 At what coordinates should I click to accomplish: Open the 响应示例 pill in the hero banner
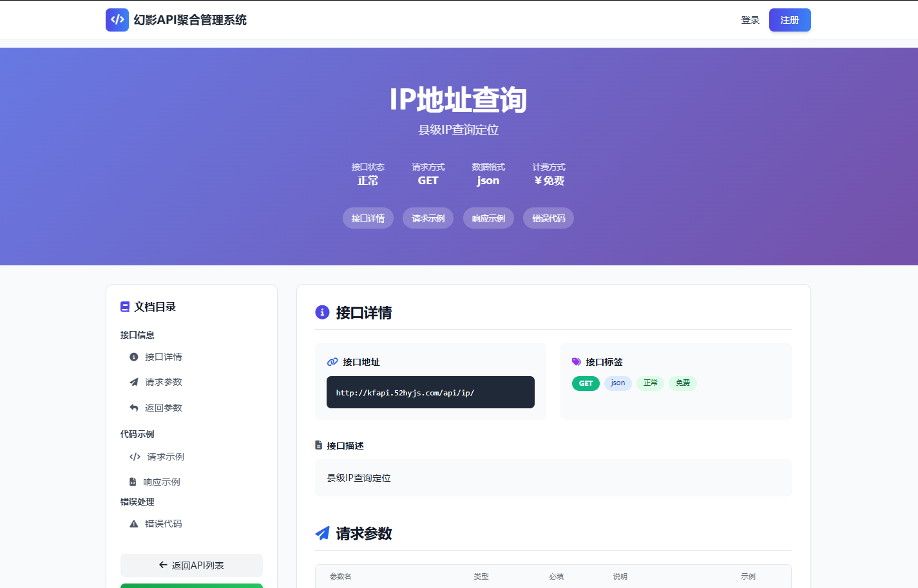[488, 218]
